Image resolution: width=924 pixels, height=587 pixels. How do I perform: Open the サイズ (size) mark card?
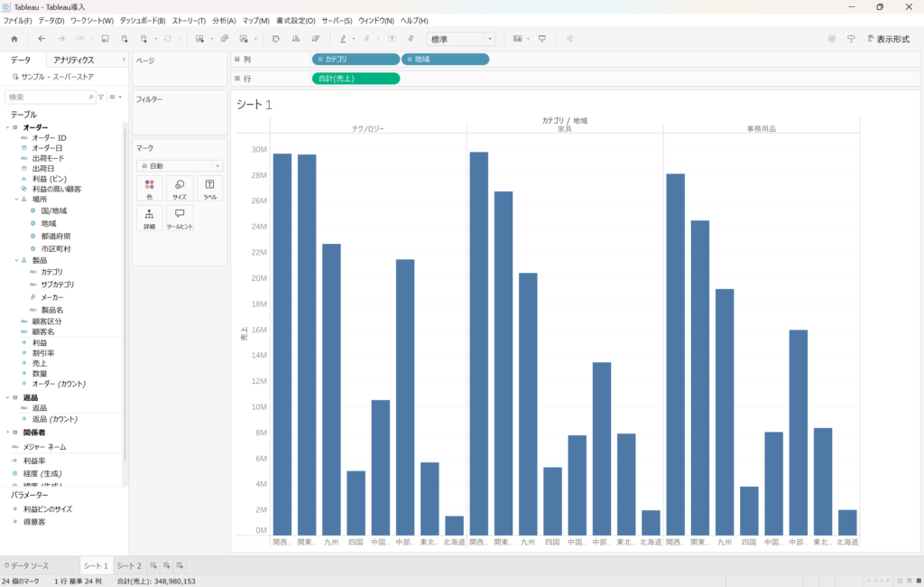pos(180,188)
